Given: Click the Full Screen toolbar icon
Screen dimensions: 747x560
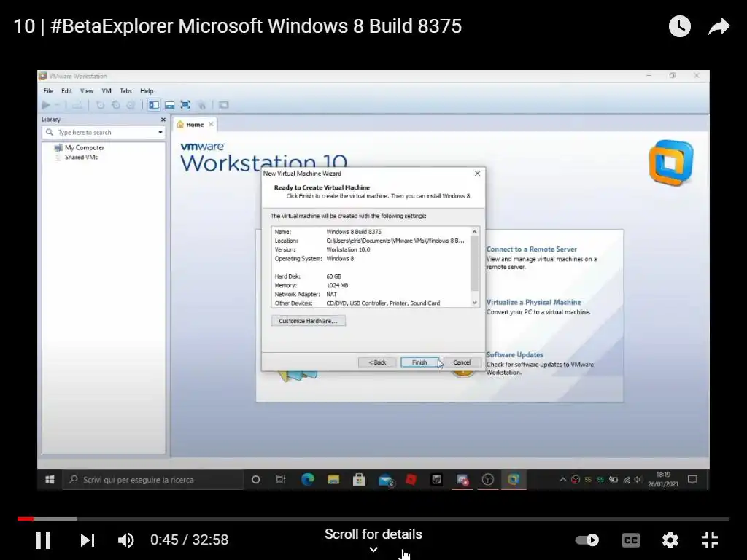Looking at the screenshot, I should (185, 105).
